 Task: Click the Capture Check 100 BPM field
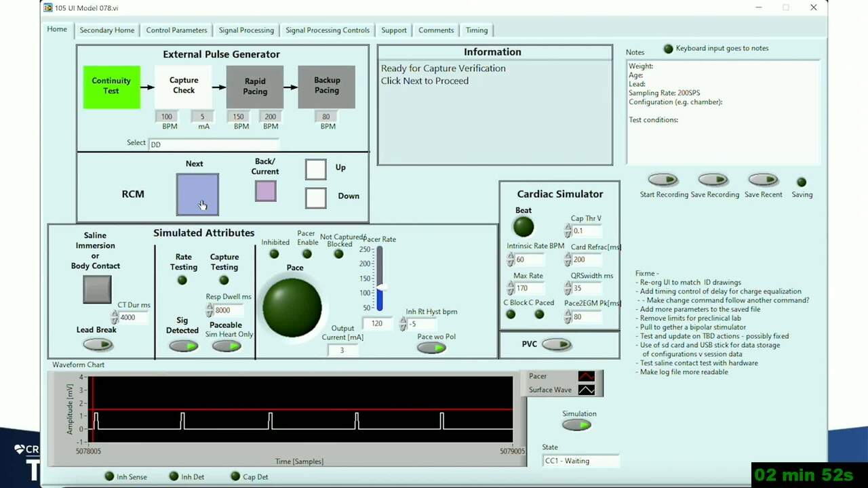167,117
